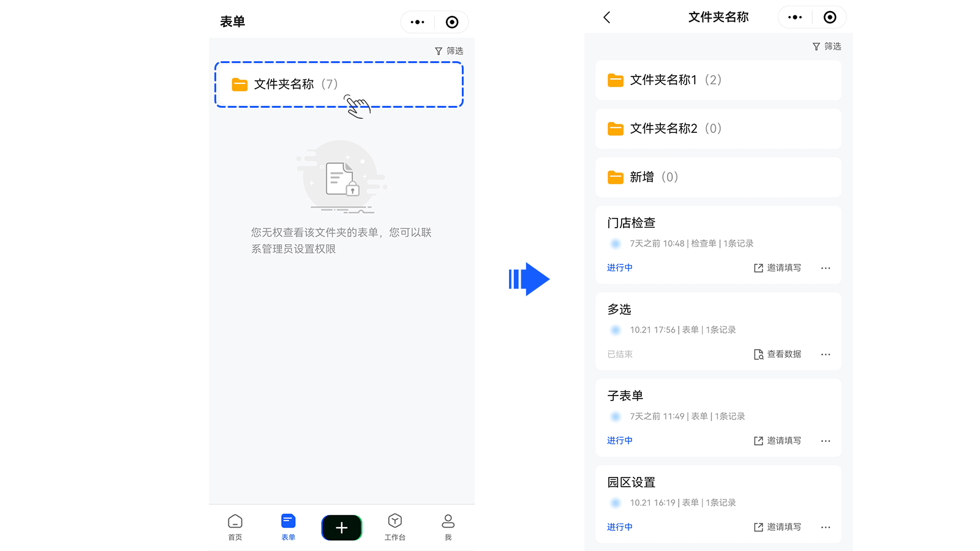Tap the 进行中 status label on 子表单
This screenshot has width=980, height=551.
(x=619, y=441)
